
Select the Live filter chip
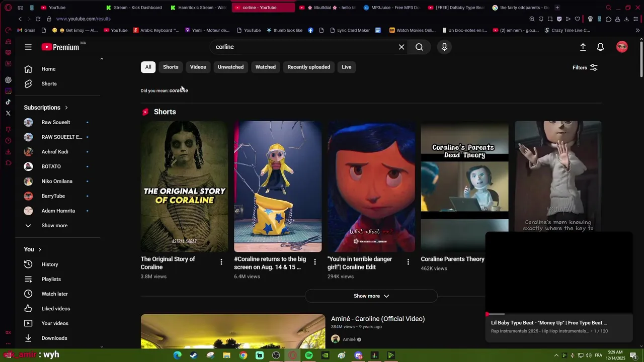click(347, 67)
